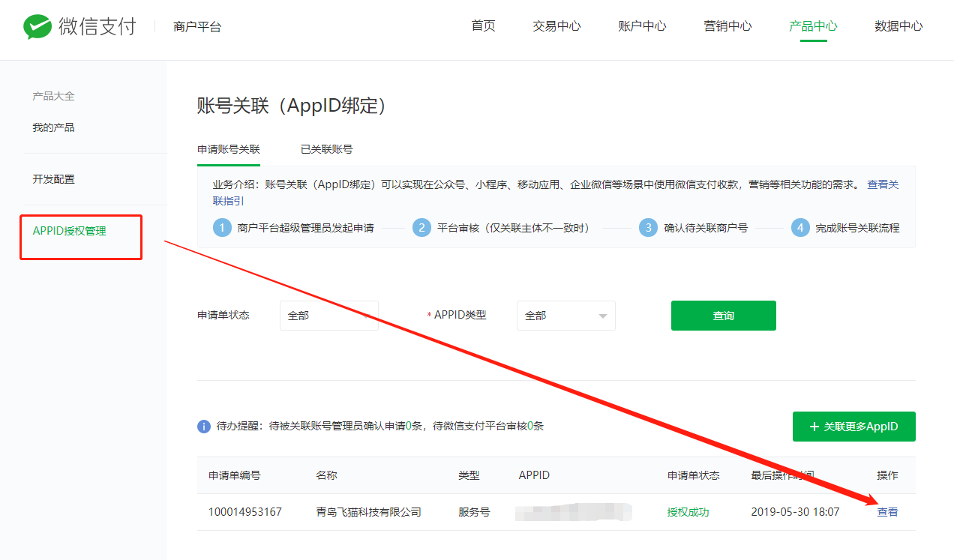Select 账户中心 from the top navigation
Screen dimensions: 954x560
pyautogui.click(x=642, y=26)
